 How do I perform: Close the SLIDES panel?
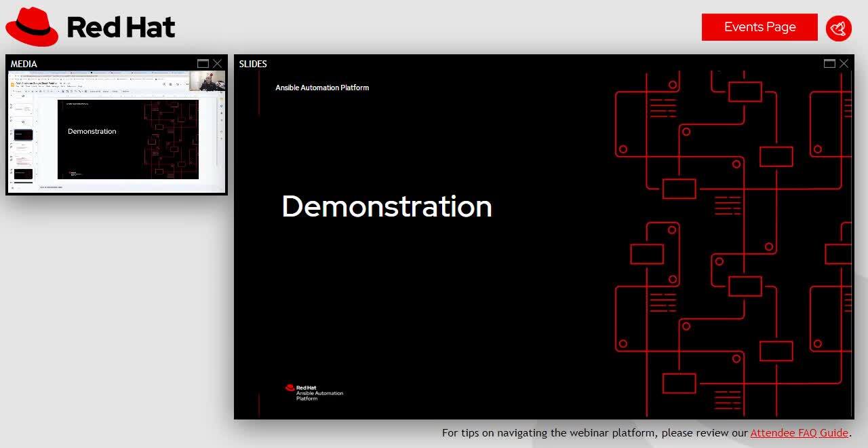point(844,63)
